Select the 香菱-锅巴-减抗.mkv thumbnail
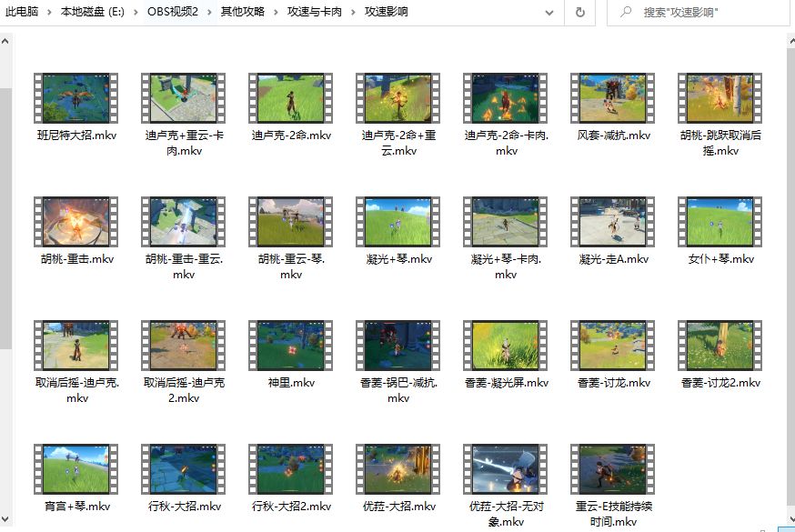The width and height of the screenshot is (795, 532). click(x=398, y=346)
